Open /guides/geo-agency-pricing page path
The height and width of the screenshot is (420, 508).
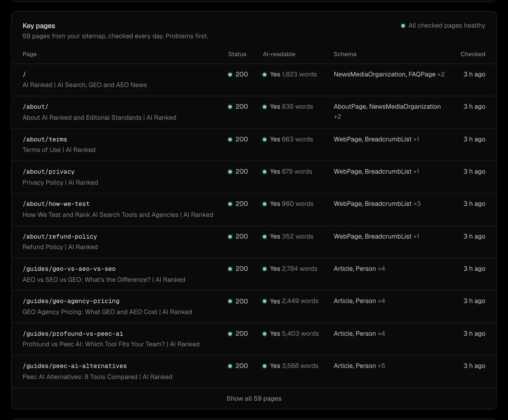tap(71, 301)
